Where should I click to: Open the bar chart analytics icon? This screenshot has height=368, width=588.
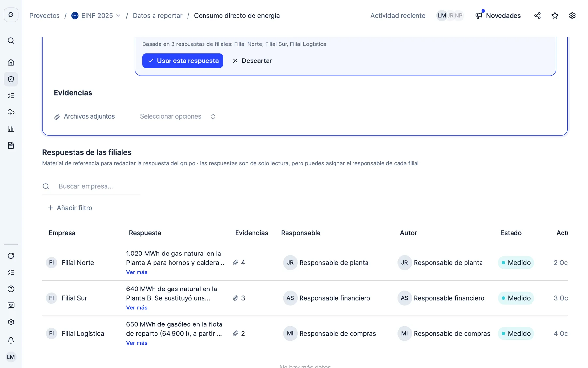11,129
